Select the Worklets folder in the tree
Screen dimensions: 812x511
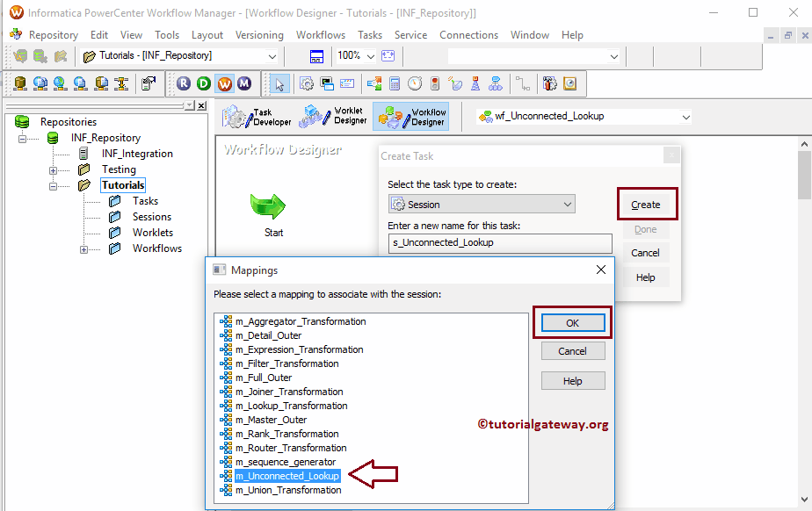point(153,233)
